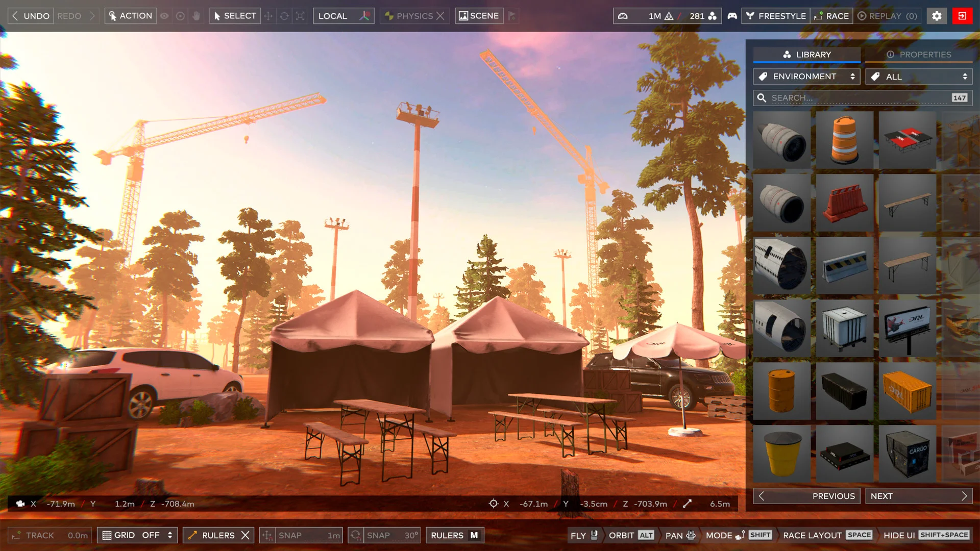980x551 pixels.
Task: Click the search magnifier in the Library panel
Action: click(x=762, y=97)
